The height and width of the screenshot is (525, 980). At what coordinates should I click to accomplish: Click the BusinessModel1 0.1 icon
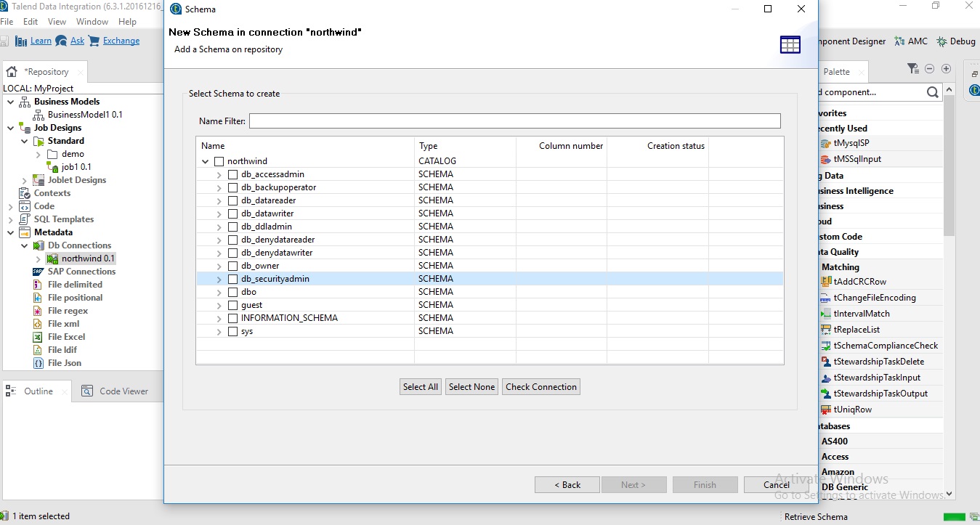(x=39, y=115)
